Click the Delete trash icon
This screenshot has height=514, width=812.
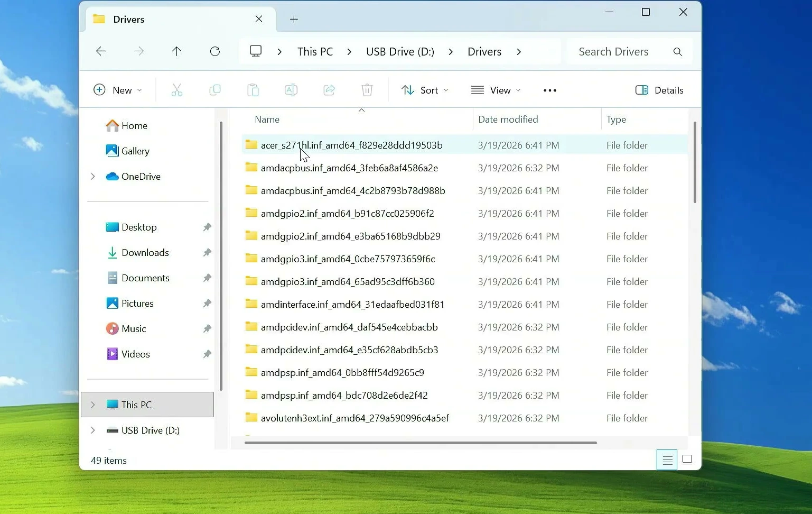click(367, 90)
